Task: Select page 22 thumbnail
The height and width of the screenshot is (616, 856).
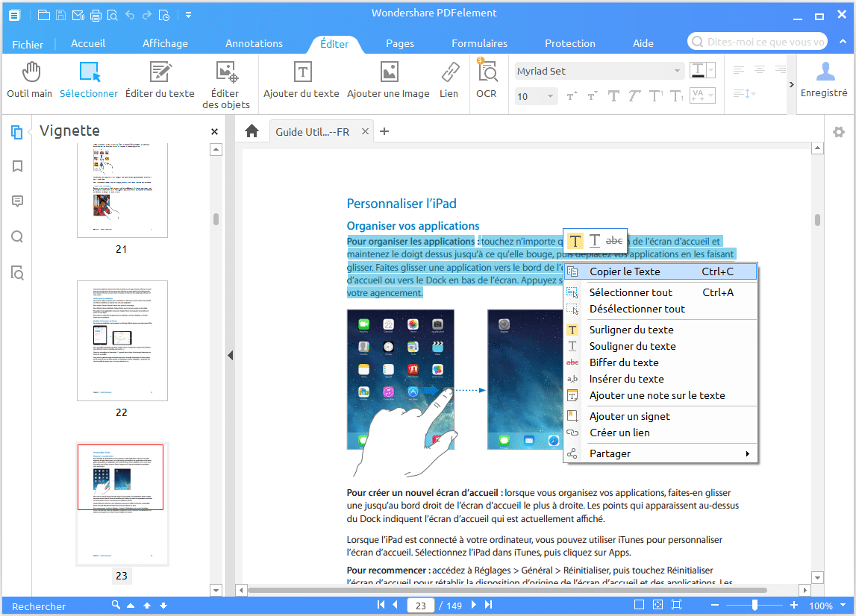Action: click(122, 341)
